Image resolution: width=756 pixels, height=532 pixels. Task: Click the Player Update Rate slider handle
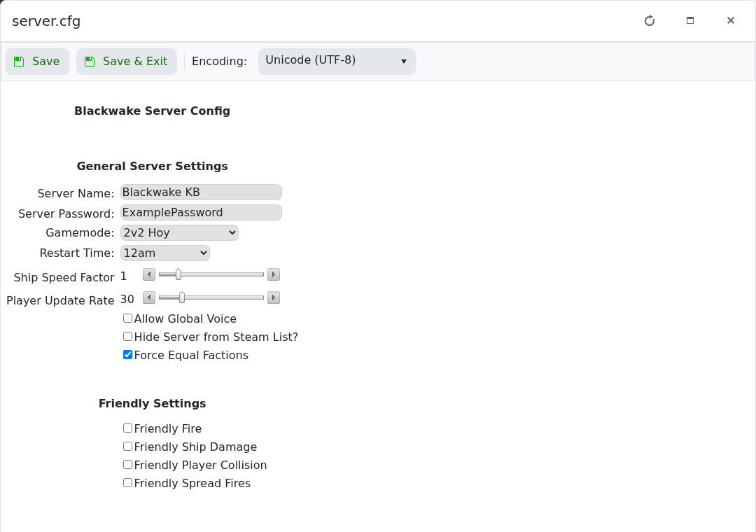coord(182,297)
